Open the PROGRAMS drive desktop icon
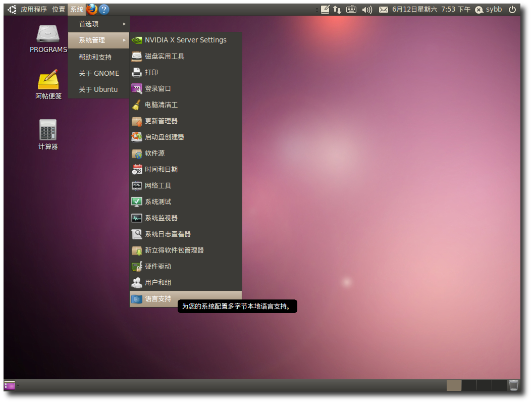The image size is (532, 403). coord(48,34)
